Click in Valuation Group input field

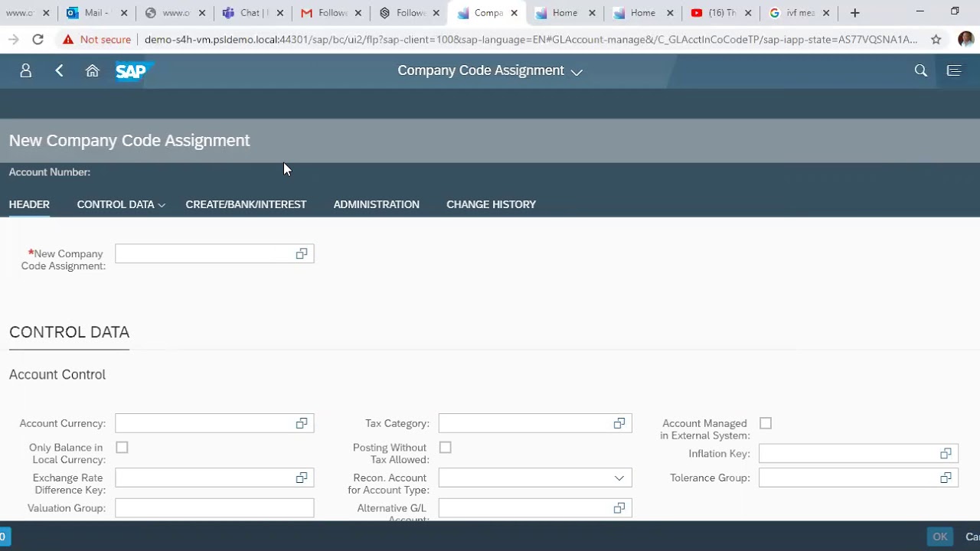(x=214, y=508)
